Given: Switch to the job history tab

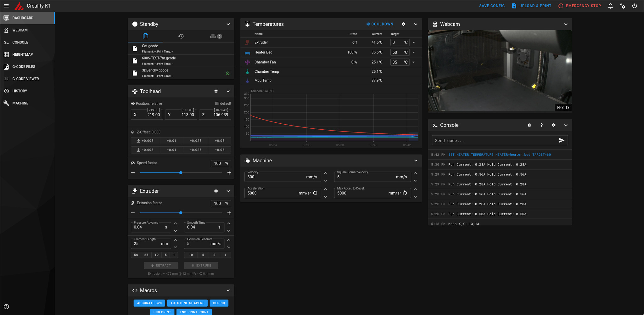Looking at the screenshot, I should pos(181,36).
